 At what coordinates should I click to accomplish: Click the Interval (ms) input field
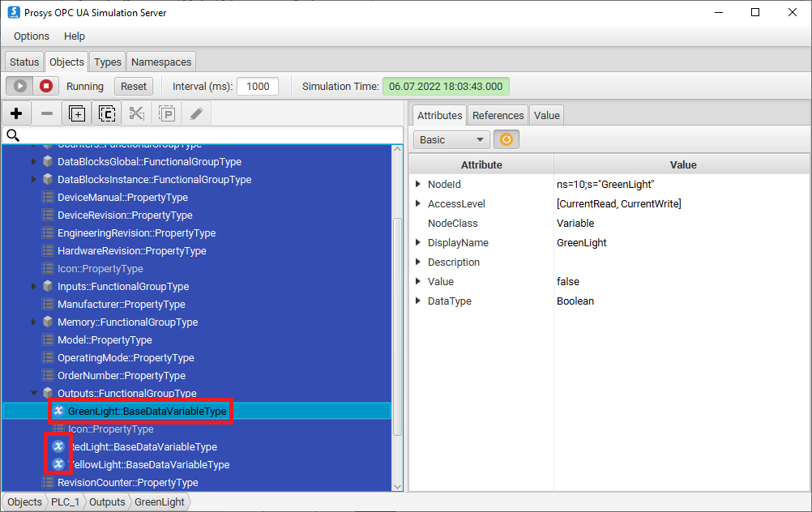pyautogui.click(x=258, y=86)
